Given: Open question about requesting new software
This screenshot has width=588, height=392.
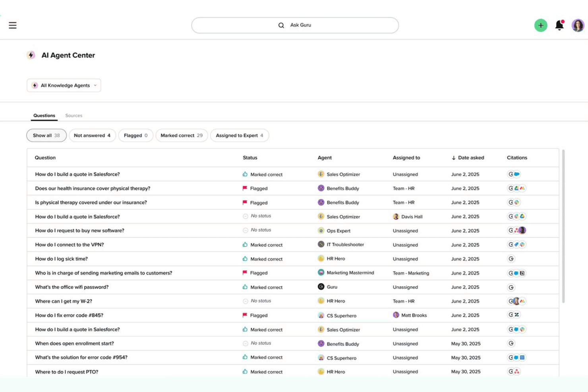Looking at the screenshot, I should [79, 231].
